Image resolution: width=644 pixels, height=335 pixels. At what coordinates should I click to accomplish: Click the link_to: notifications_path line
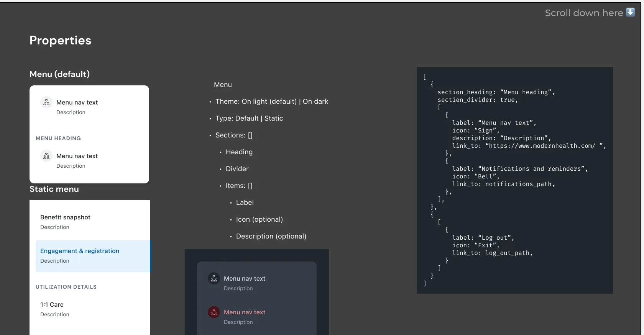503,184
